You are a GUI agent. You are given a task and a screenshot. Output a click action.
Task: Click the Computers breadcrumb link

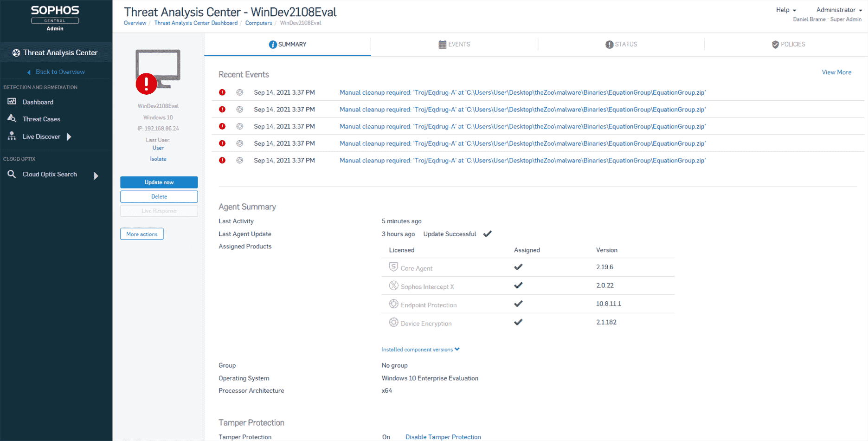(259, 23)
